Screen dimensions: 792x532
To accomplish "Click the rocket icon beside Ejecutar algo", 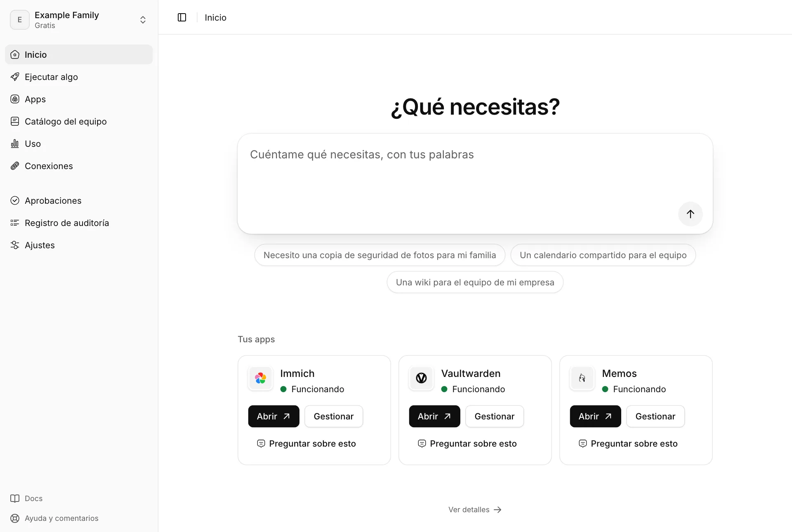I will (x=15, y=77).
